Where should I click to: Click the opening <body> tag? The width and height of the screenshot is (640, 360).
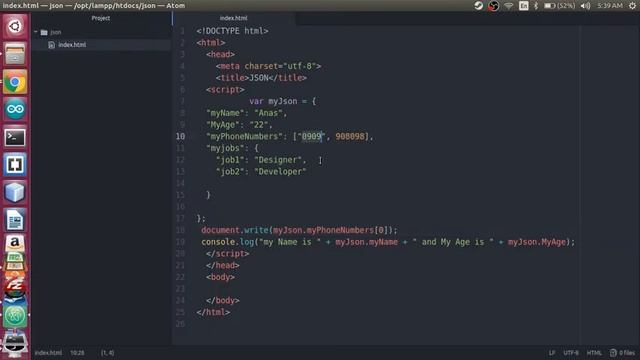220,277
